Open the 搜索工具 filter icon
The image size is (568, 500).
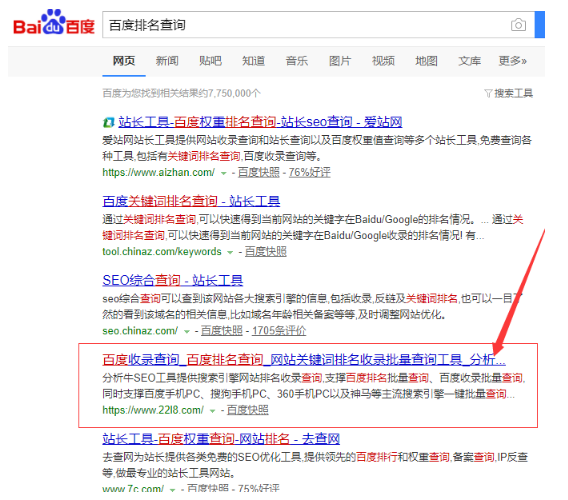(x=488, y=93)
